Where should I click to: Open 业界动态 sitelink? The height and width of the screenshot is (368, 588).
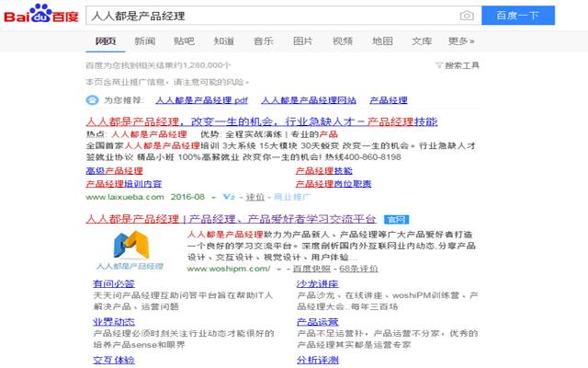point(114,322)
